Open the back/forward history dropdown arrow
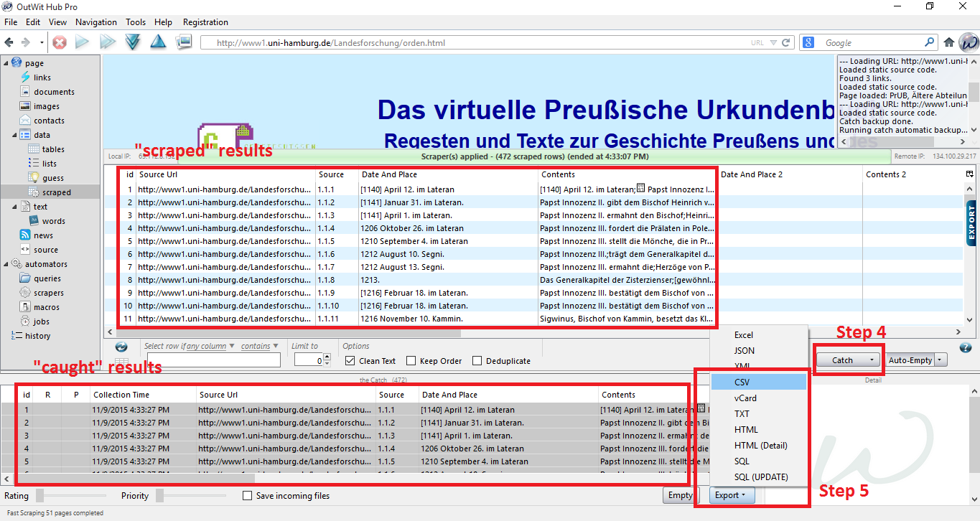Screen dimensions: 980x521 point(42,43)
